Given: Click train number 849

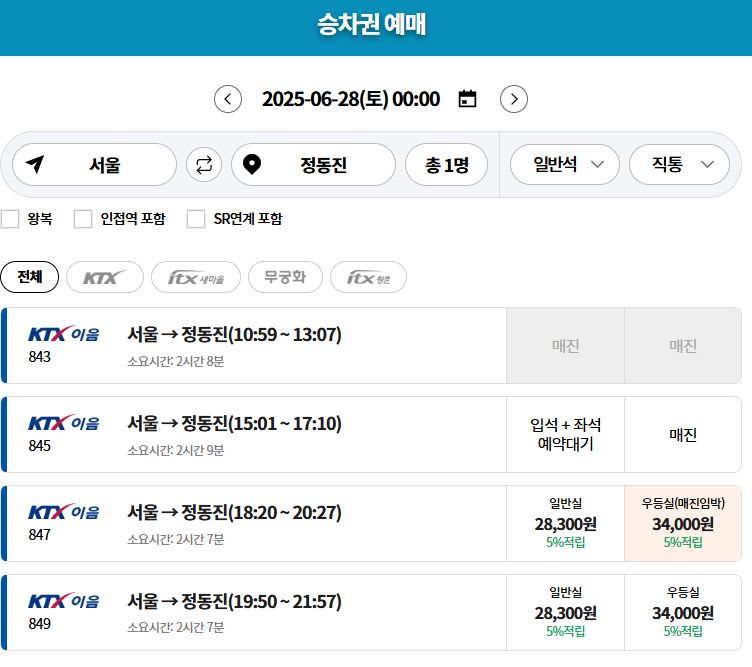Looking at the screenshot, I should pos(39,623).
